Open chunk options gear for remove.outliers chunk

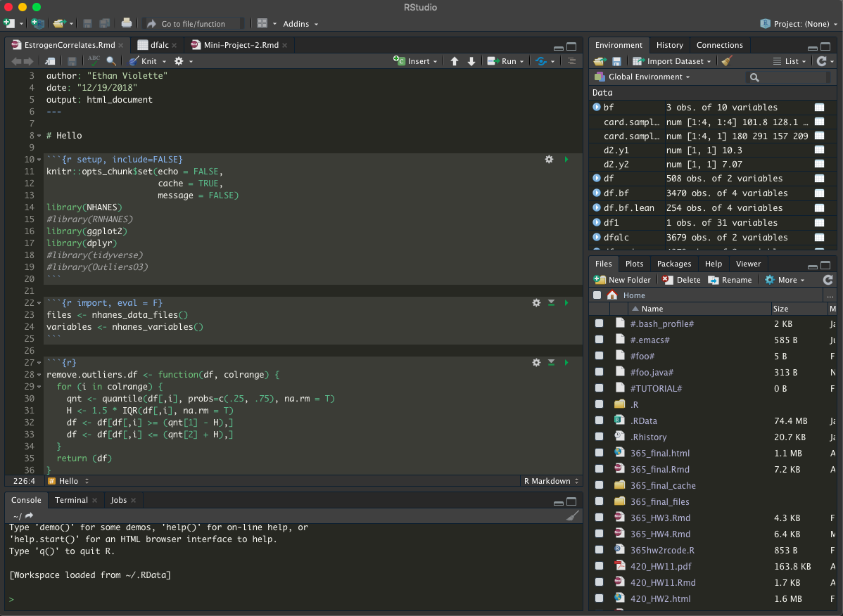pyautogui.click(x=536, y=363)
